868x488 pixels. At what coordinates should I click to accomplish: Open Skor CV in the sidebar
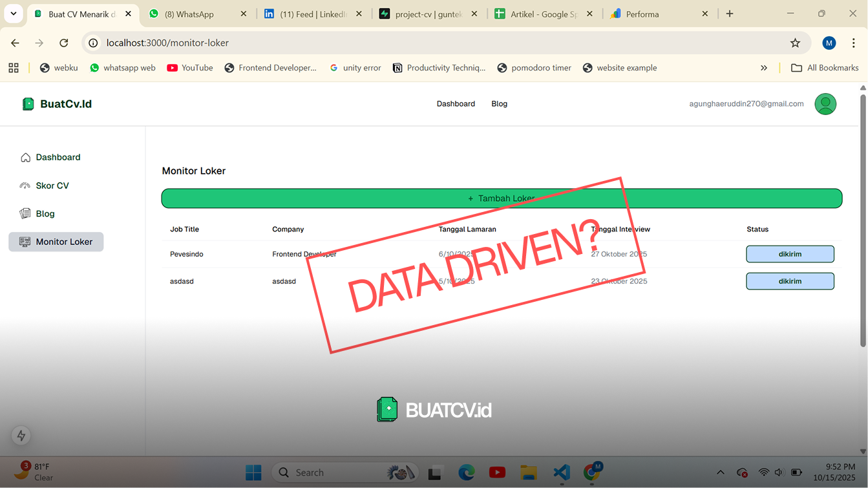click(x=44, y=186)
